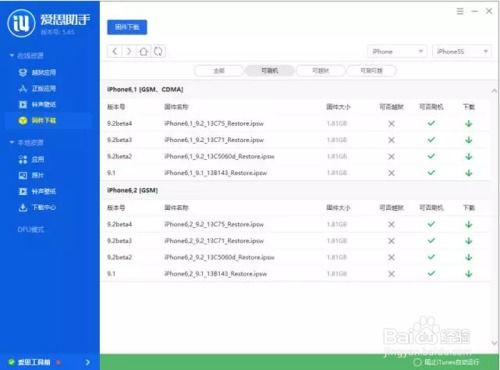Screen dimensions: 500x370
Task: Switch to the 全部 filter tab
Action: (x=219, y=71)
